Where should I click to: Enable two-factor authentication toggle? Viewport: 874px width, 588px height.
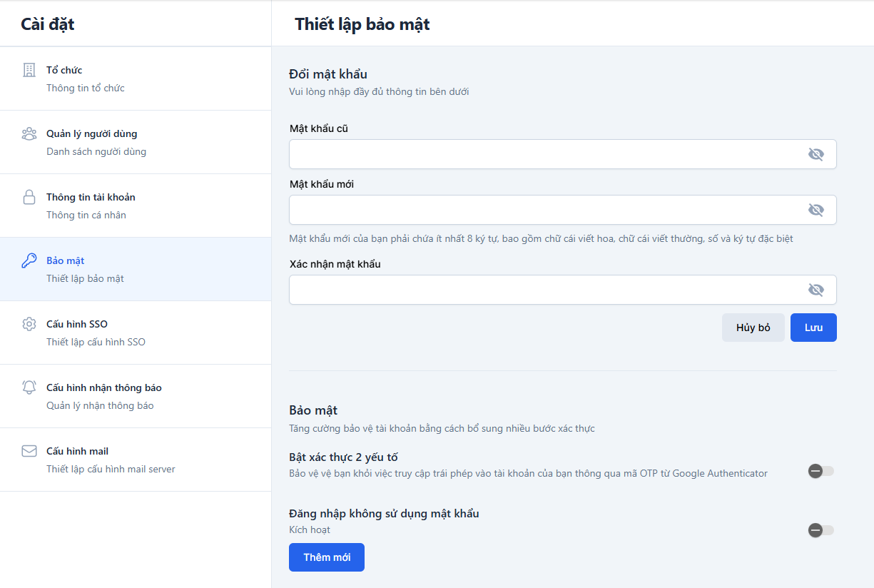(821, 471)
